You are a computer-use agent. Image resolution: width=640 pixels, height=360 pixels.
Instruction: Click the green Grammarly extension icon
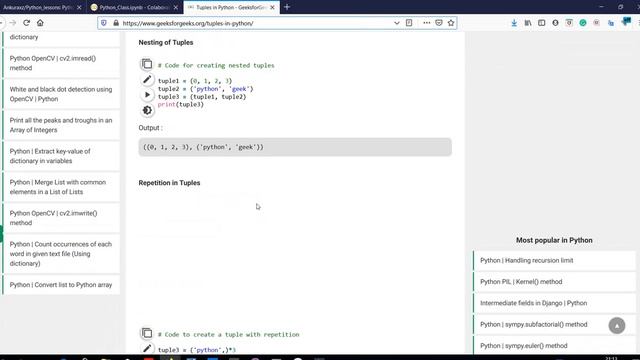[x=583, y=23]
